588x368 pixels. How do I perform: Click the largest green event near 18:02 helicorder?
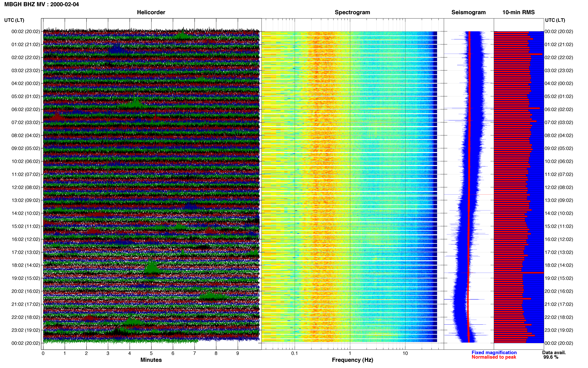pyautogui.click(x=151, y=266)
